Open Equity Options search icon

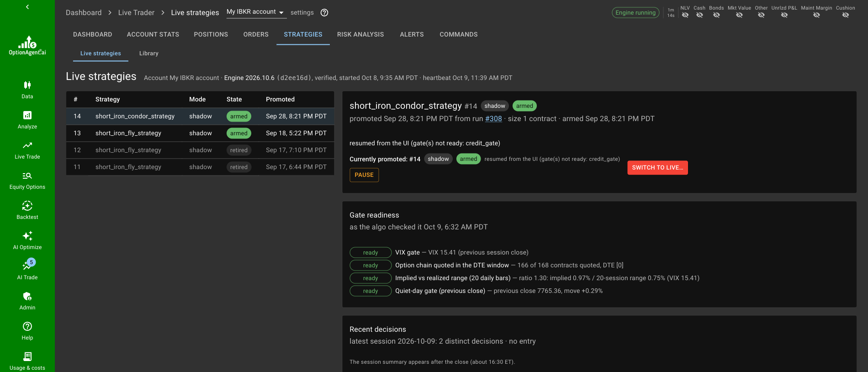point(27,175)
